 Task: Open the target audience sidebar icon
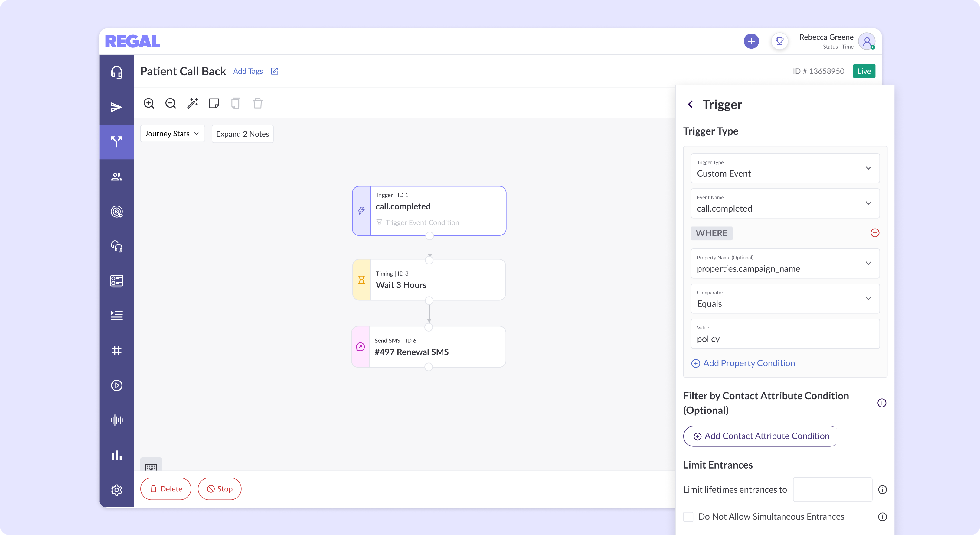click(116, 211)
